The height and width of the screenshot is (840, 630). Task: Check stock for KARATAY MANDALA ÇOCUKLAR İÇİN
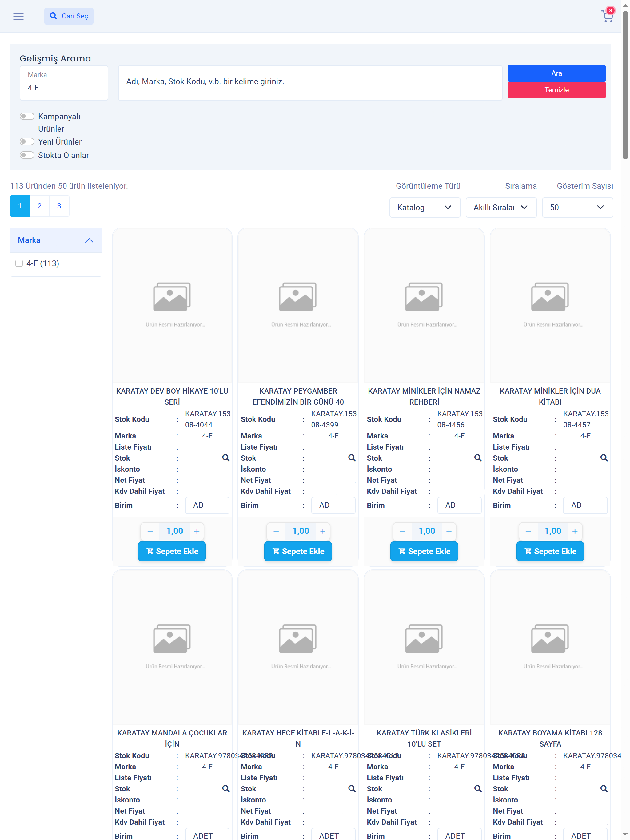click(226, 788)
